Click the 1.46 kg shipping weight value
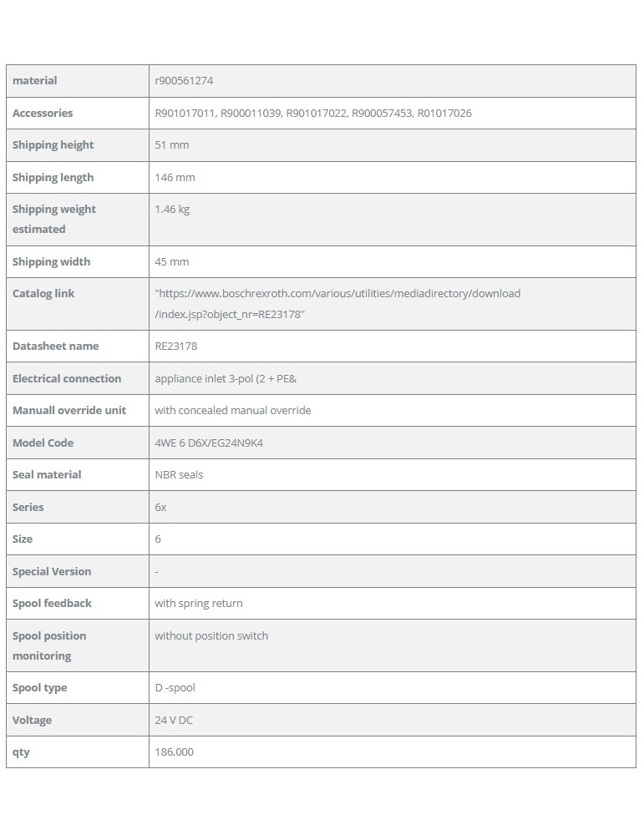 click(172, 210)
